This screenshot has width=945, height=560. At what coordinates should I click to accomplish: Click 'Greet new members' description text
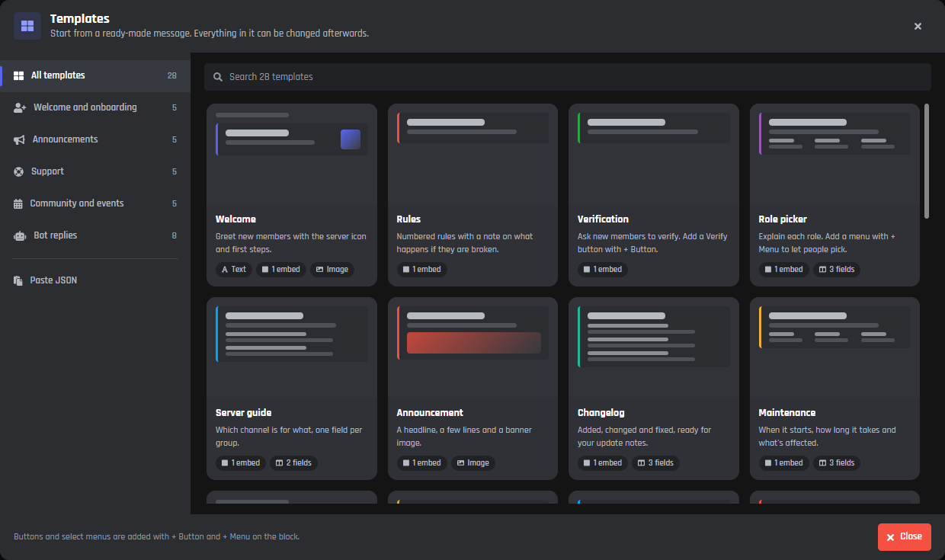291,243
